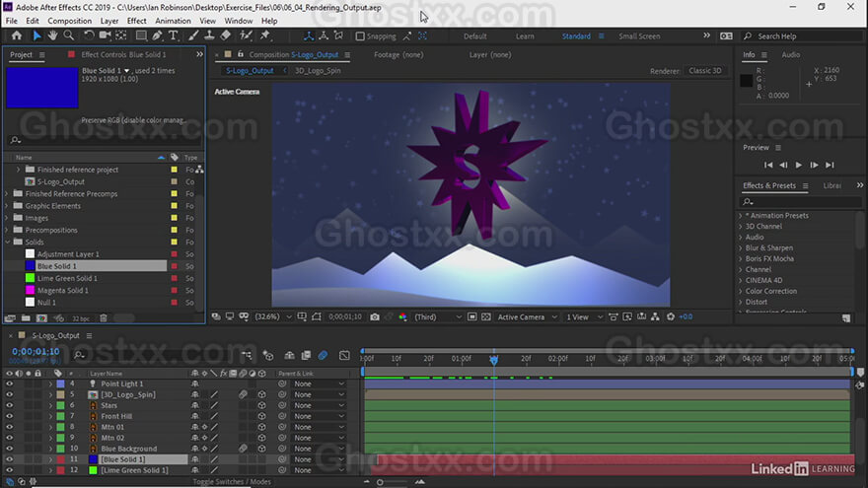Play the preview
The width and height of the screenshot is (868, 488).
(799, 165)
